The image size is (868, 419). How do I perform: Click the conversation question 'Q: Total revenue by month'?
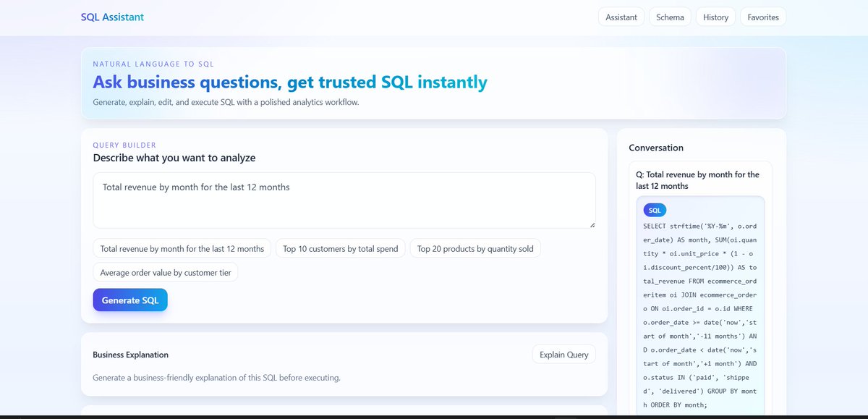[698, 180]
